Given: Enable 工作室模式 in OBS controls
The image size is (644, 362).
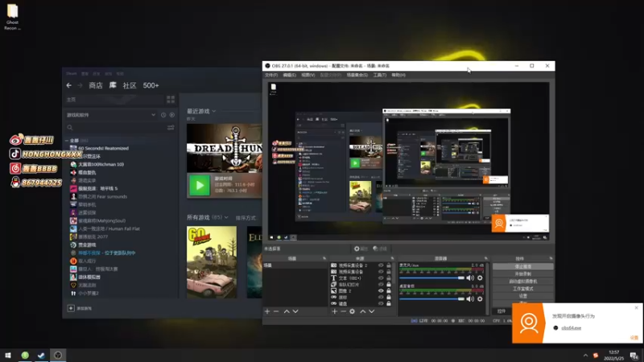Looking at the screenshot, I should [522, 289].
